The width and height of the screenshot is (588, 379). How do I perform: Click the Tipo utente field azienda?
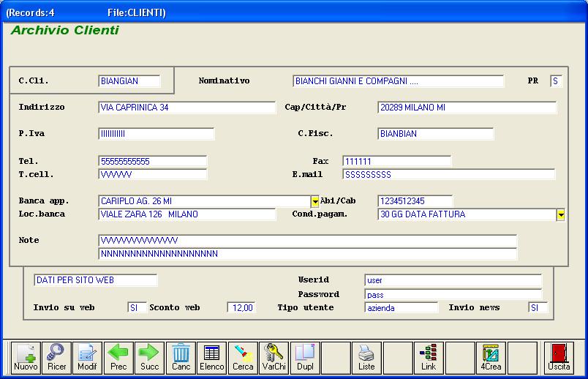tap(402, 308)
